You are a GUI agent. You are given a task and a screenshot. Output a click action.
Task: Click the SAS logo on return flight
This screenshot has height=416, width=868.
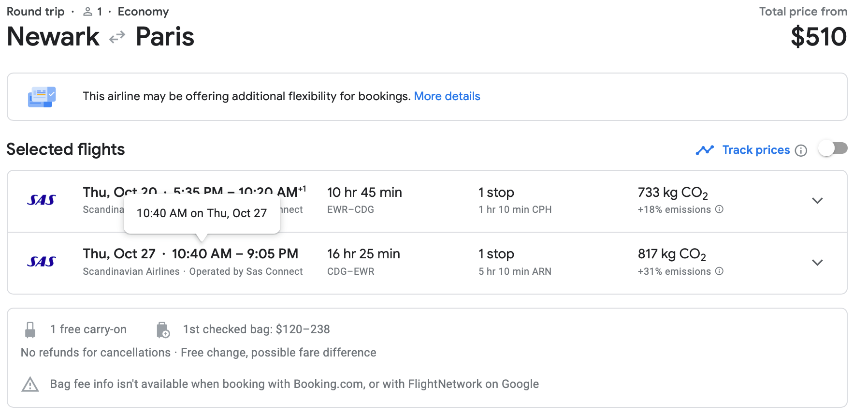click(x=42, y=262)
